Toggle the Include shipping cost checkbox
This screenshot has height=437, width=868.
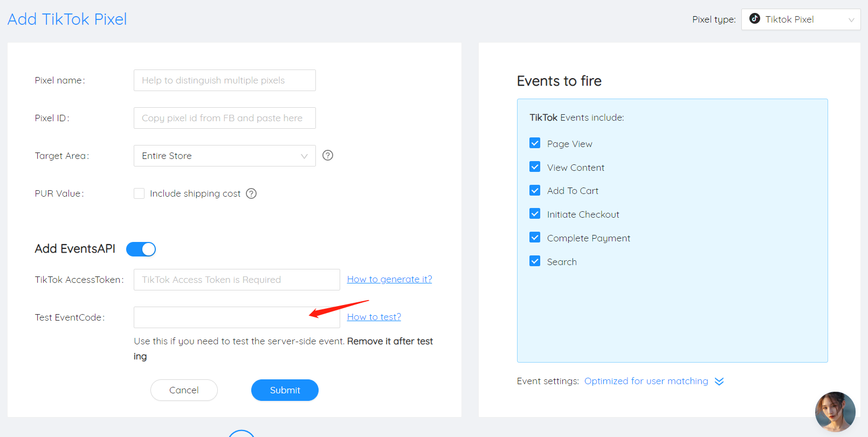pyautogui.click(x=139, y=193)
